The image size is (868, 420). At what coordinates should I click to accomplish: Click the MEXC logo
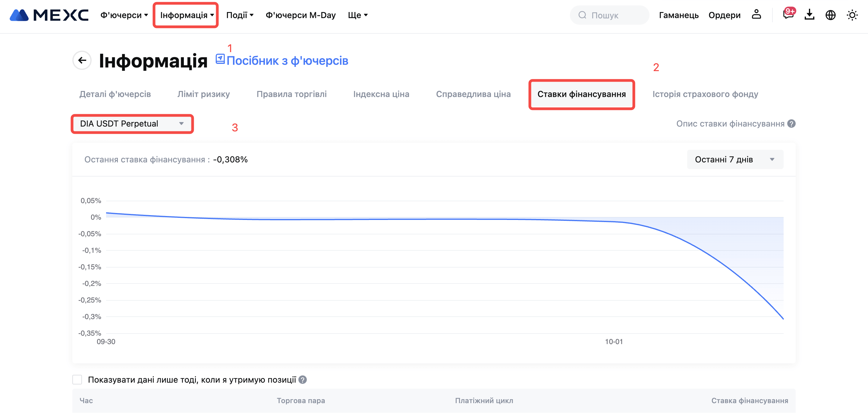click(49, 15)
